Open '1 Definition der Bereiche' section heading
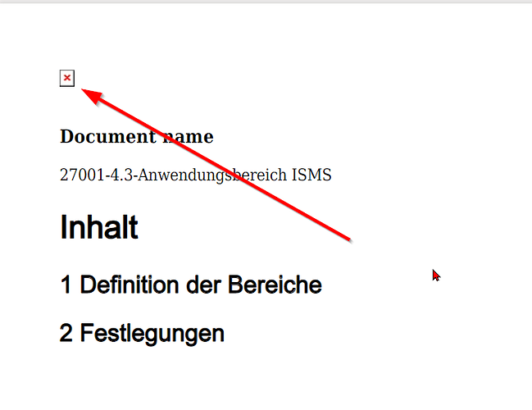Screen dimensions: 532x410 tap(191, 285)
